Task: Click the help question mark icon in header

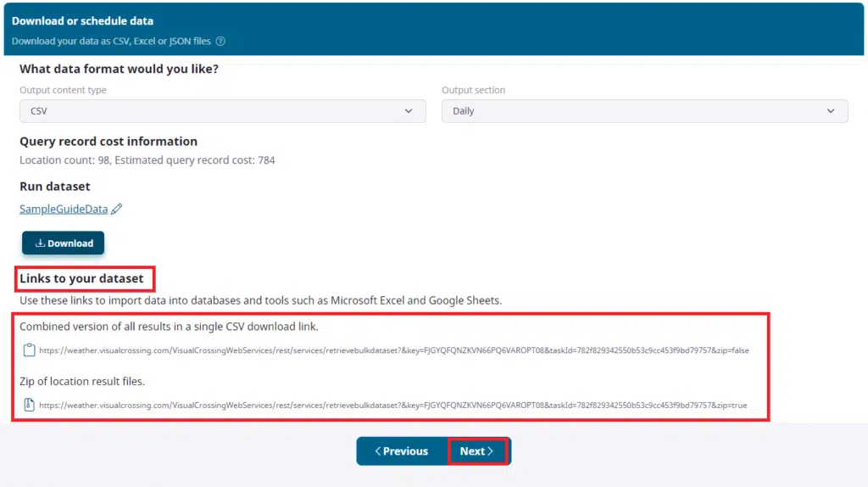Action: (220, 41)
